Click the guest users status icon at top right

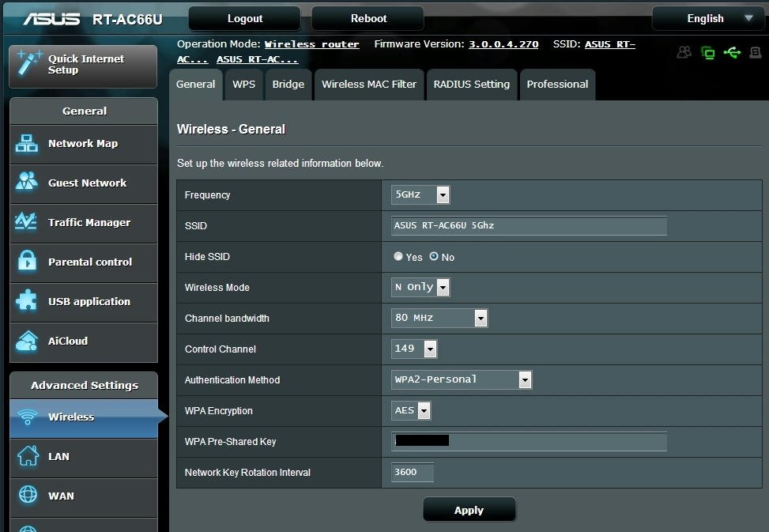tap(684, 52)
